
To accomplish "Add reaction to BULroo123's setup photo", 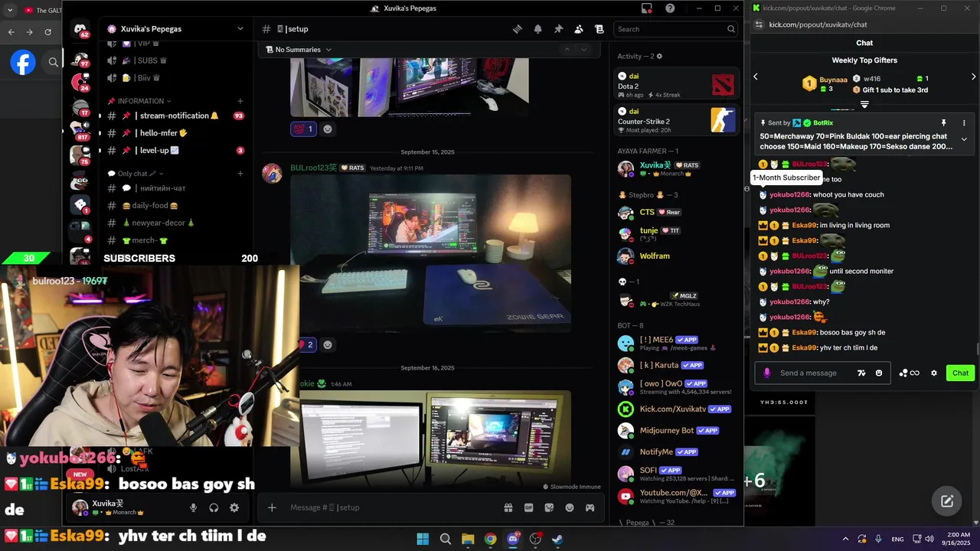I will [x=328, y=344].
